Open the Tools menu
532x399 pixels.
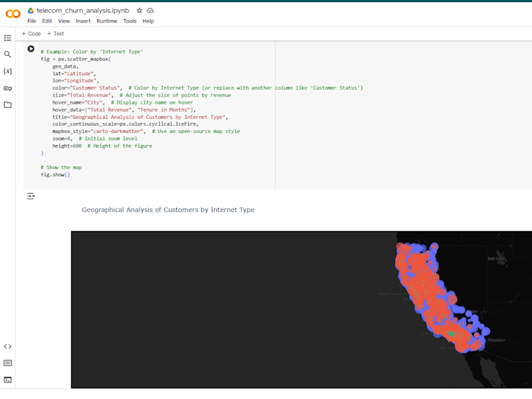coord(130,21)
